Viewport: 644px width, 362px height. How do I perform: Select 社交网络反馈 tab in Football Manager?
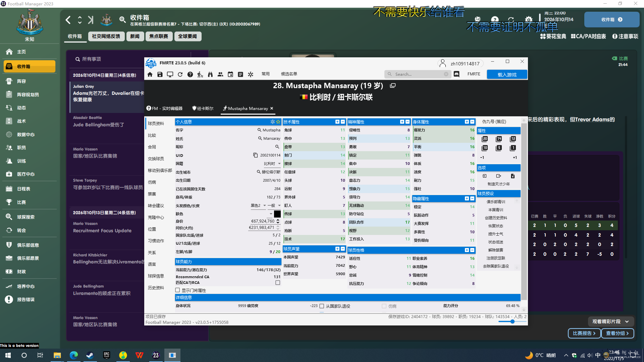pos(106,36)
